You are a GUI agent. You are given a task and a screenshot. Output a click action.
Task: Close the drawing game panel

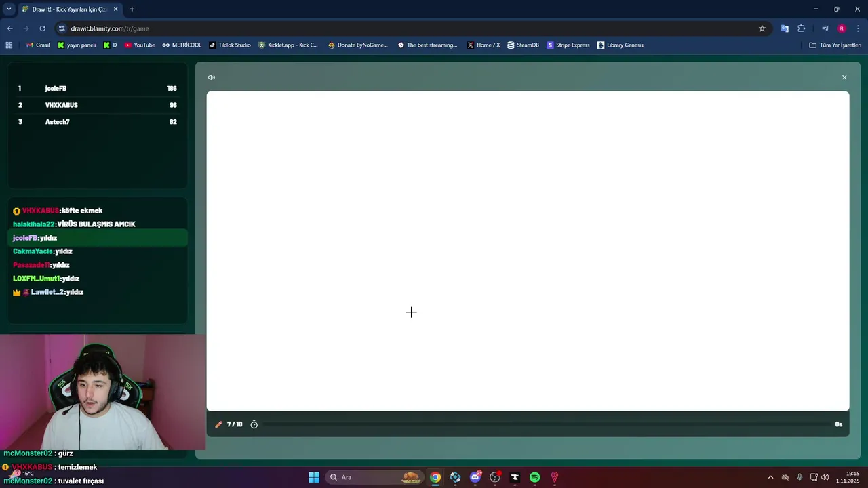point(844,77)
